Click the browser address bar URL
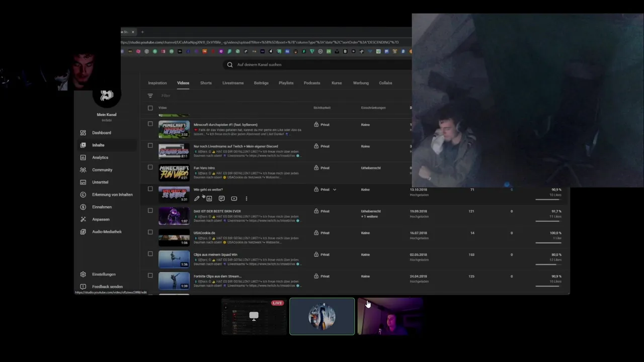644x362 pixels. point(261,42)
